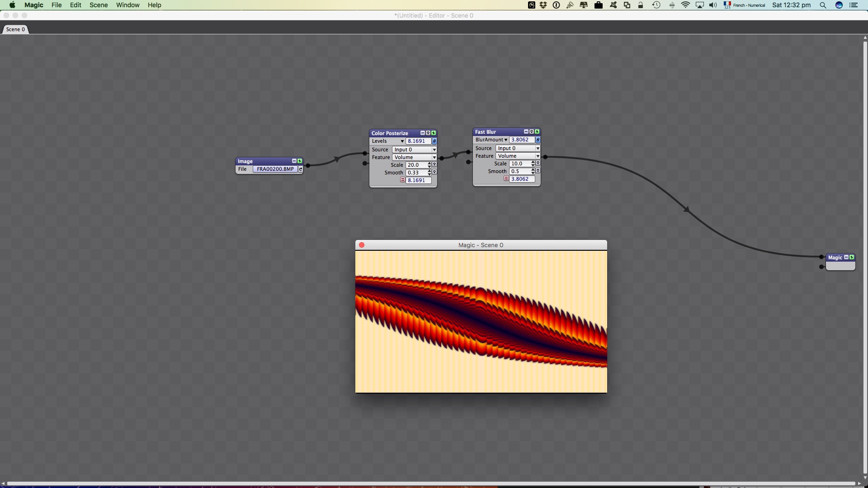The height and width of the screenshot is (488, 868).
Task: Open Source dropdown in Color Posterize node
Action: [x=414, y=150]
